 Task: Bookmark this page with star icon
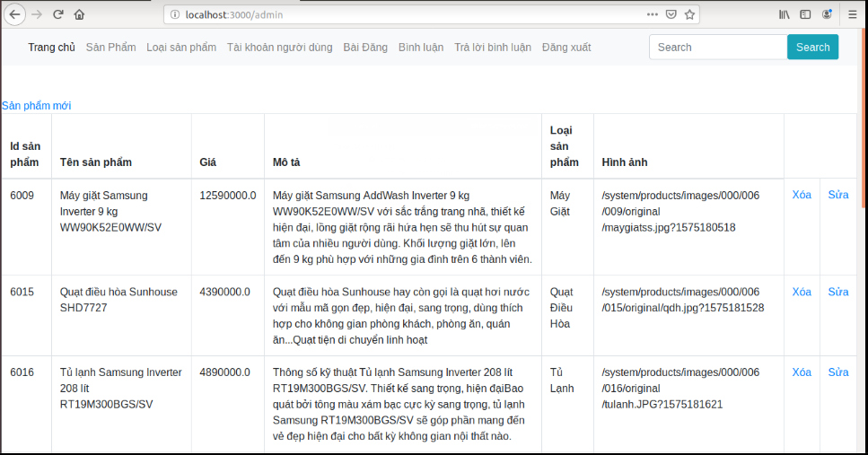click(x=689, y=14)
